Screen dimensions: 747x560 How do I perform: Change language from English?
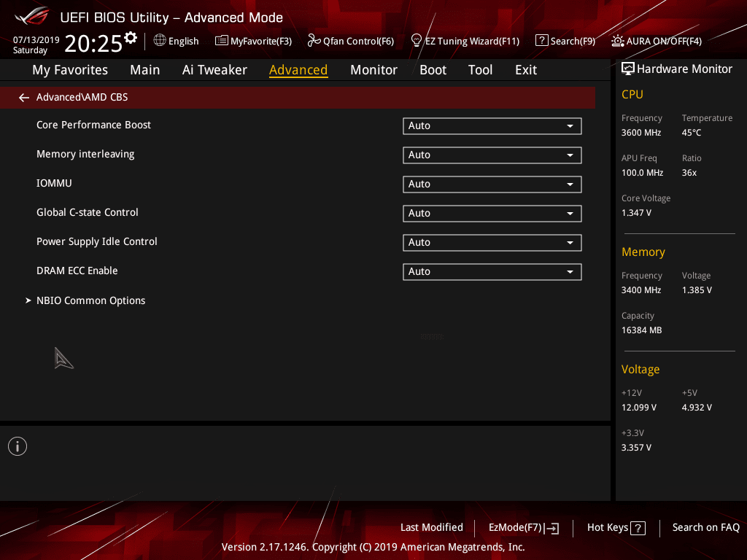point(183,42)
